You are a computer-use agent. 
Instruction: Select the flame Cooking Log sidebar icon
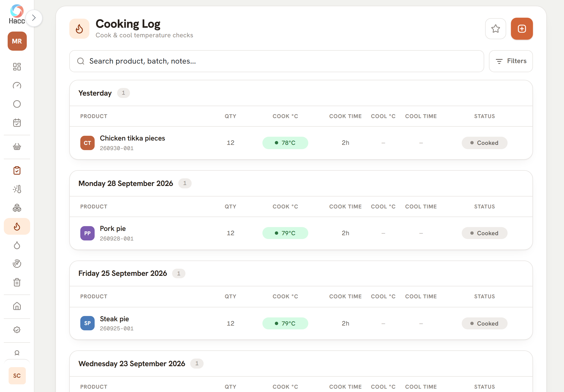pos(17,226)
